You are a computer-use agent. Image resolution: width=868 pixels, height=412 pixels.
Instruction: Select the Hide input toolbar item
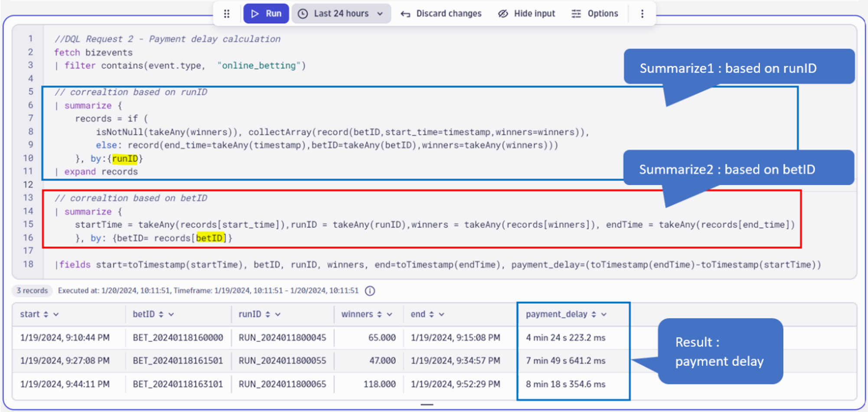pos(527,13)
